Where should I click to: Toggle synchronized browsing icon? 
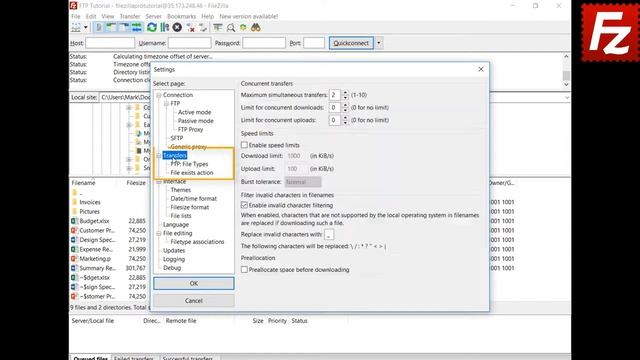coord(243,27)
